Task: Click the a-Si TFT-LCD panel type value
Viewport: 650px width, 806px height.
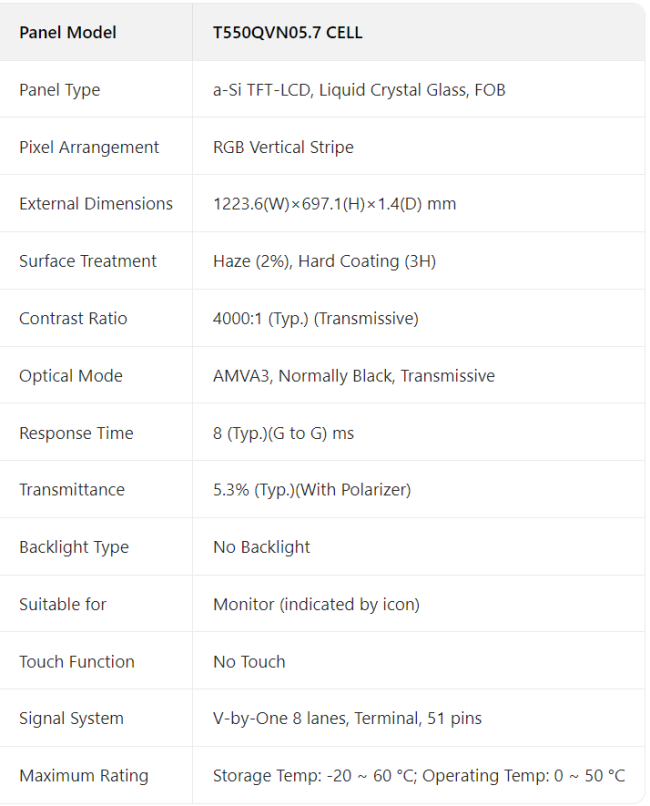Action: 359,90
